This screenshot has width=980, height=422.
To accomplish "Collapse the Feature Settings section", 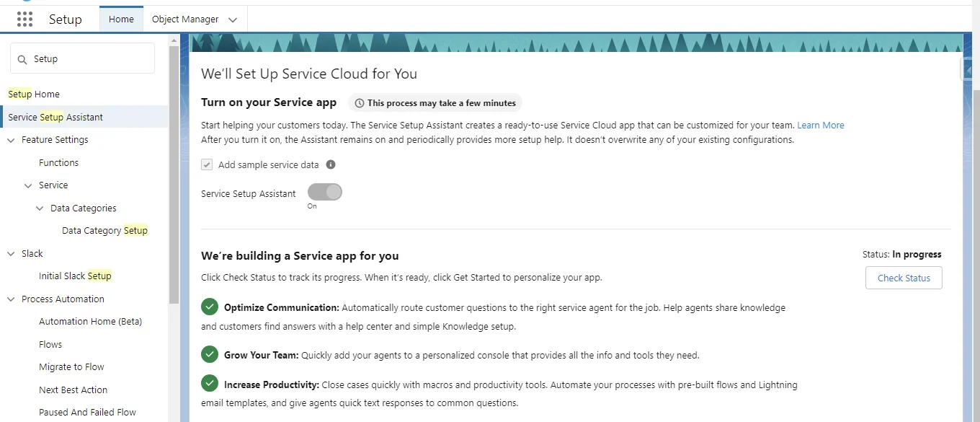I will (10, 139).
